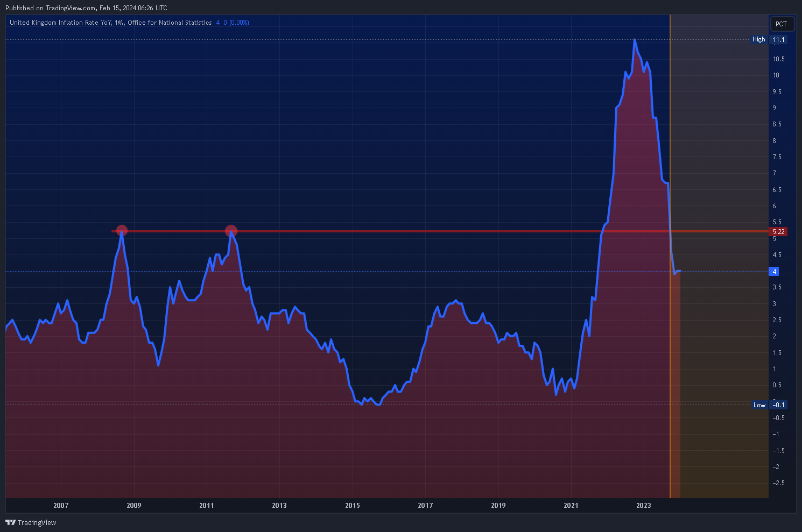This screenshot has height=532, width=802.
Task: Click the 10.5 value on the price scale
Action: (779, 59)
